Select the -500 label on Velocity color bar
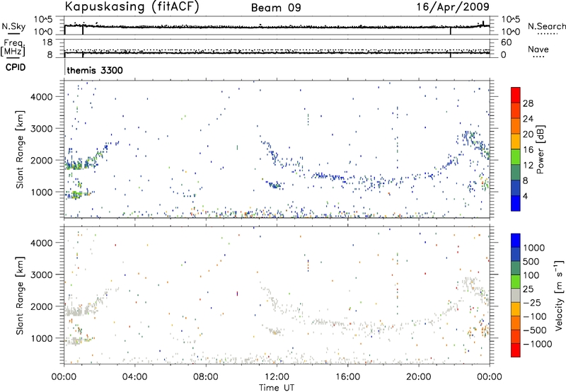The image size is (566, 392). click(536, 330)
